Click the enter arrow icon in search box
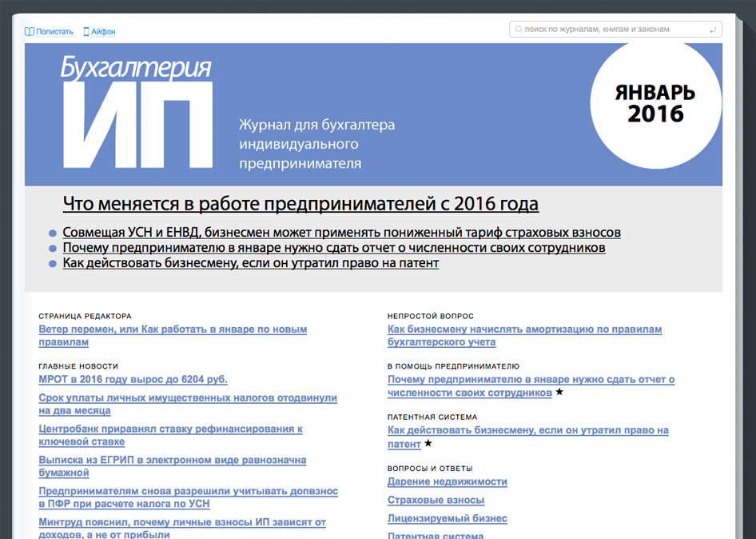 pos(713,30)
